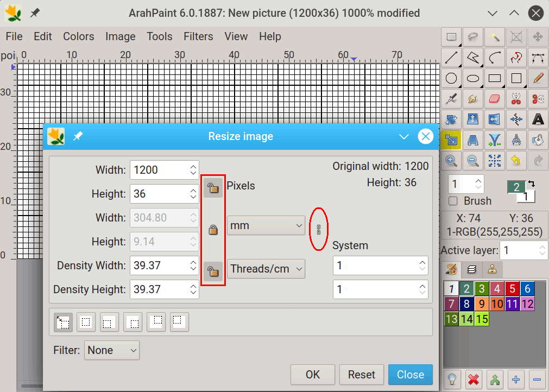Click the Reset button

point(362,375)
